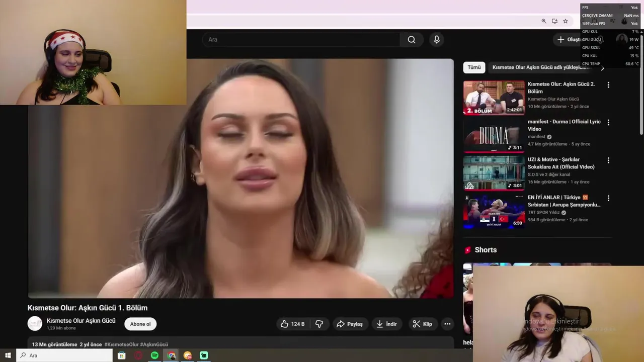Open the Şarkılar Sokaklara Ait video thumbnail

(494, 173)
